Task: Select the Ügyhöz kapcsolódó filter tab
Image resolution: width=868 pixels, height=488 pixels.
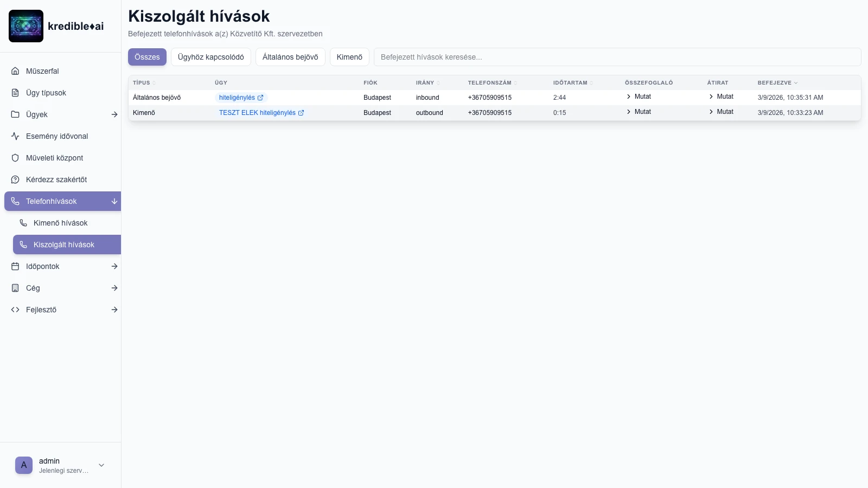Action: tap(210, 57)
